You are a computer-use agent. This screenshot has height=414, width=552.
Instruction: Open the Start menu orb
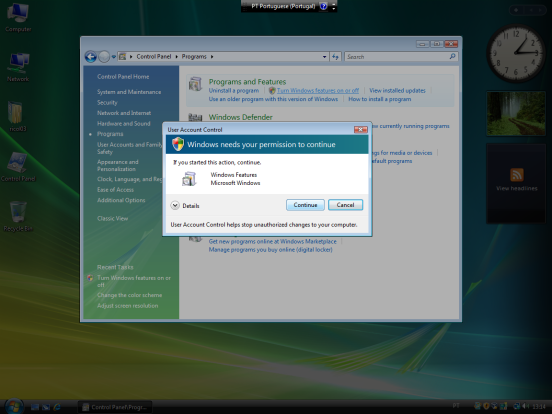(x=14, y=407)
